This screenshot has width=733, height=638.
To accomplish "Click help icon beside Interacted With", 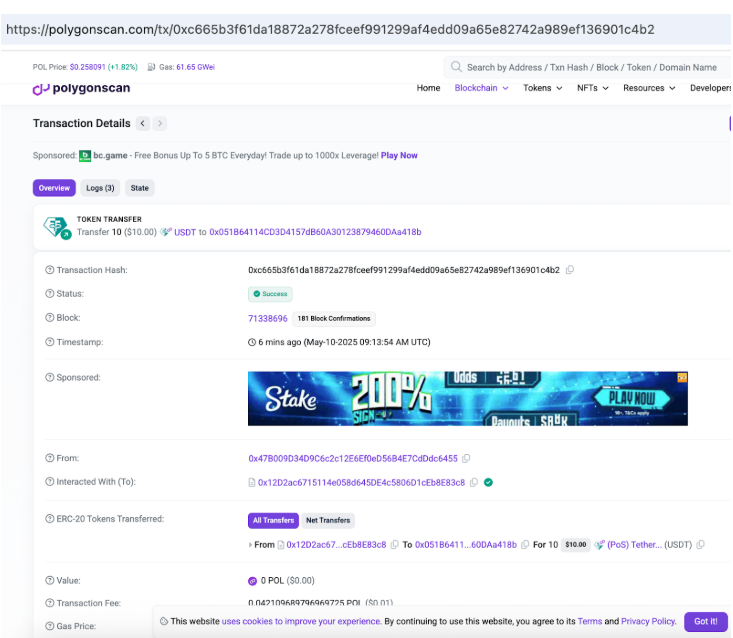I will 50,481.
